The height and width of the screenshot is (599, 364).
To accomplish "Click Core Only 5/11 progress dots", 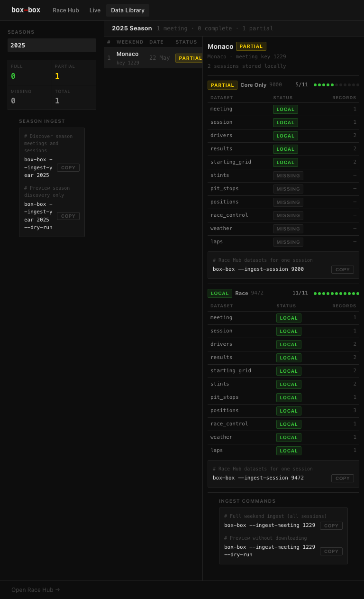I will [x=337, y=85].
